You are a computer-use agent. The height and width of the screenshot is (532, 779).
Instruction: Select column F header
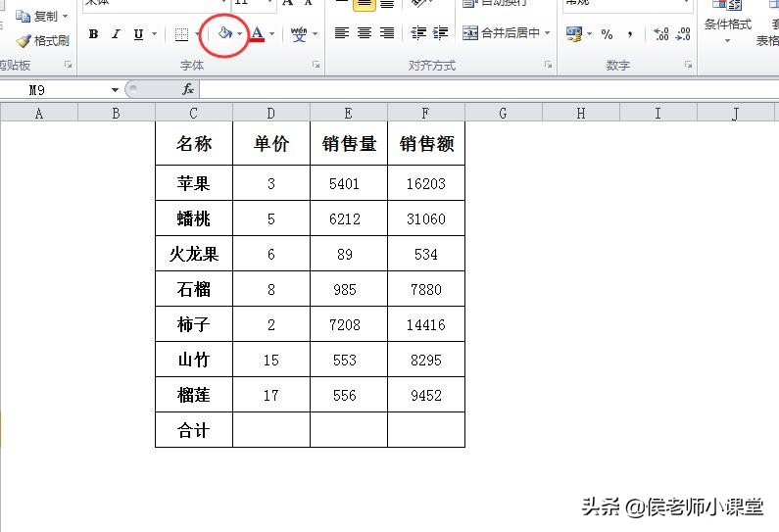[426, 114]
